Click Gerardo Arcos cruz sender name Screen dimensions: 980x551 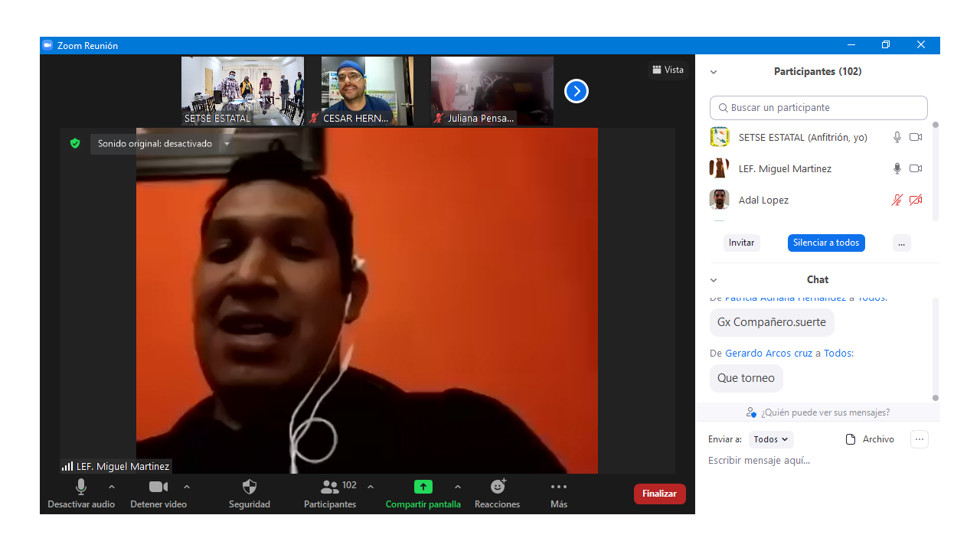pos(769,354)
